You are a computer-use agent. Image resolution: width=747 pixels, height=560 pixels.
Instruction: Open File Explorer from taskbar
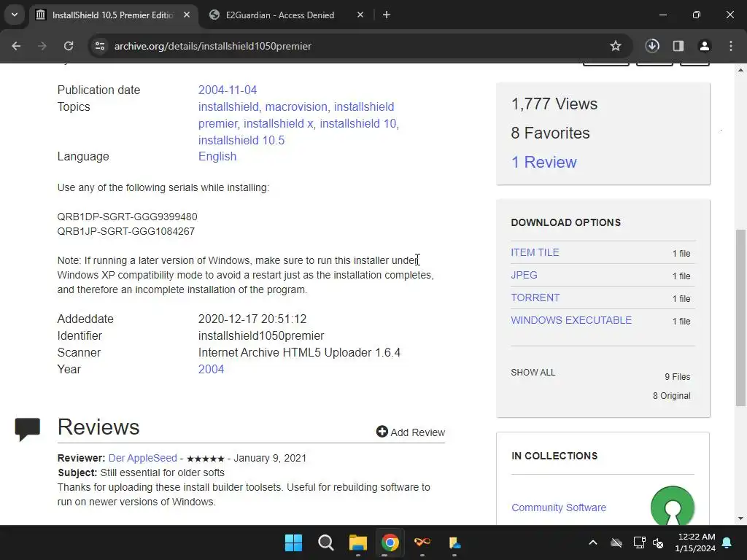pyautogui.click(x=357, y=542)
